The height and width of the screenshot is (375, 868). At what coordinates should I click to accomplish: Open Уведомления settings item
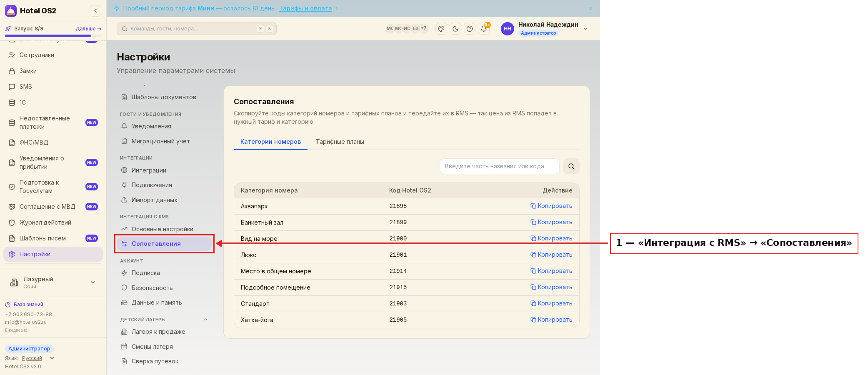(x=164, y=126)
